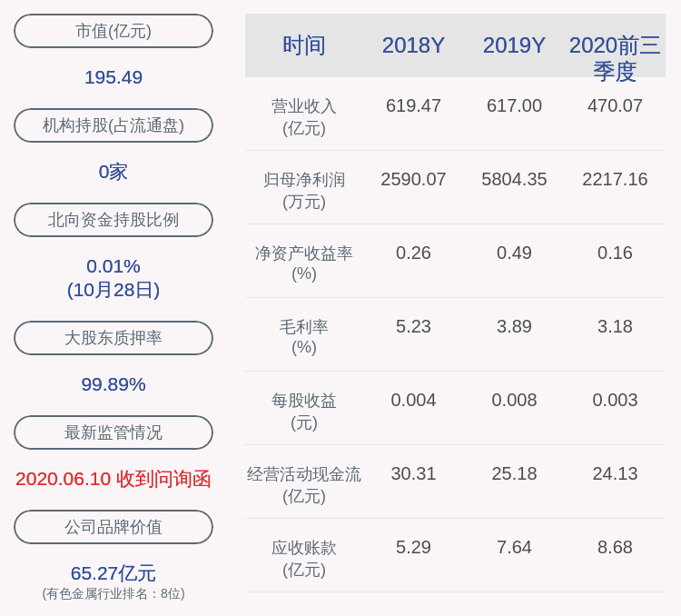
Task: Select receivables value 7.64
Action: click(x=514, y=547)
